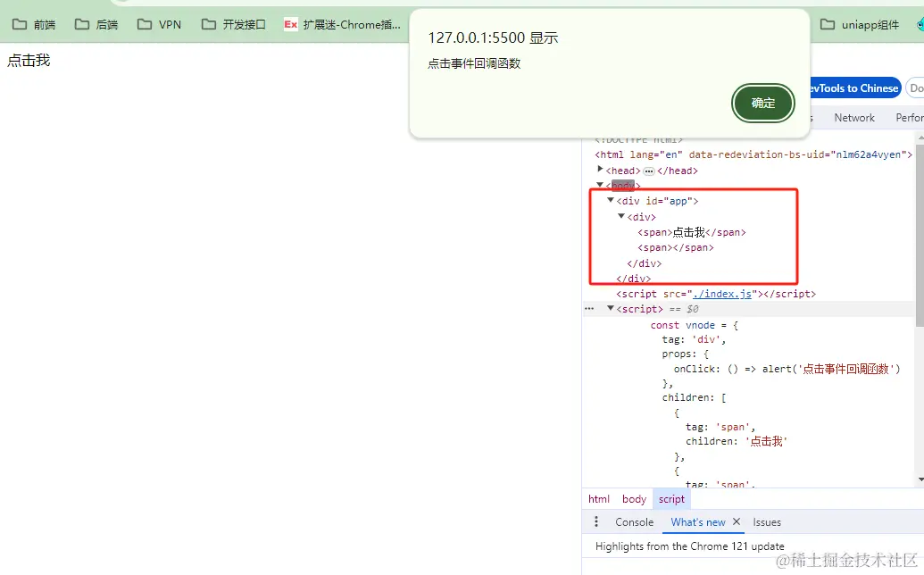Viewport: 924px width, 575px height.
Task: Confirm the alert with 确定 button
Action: click(x=762, y=103)
